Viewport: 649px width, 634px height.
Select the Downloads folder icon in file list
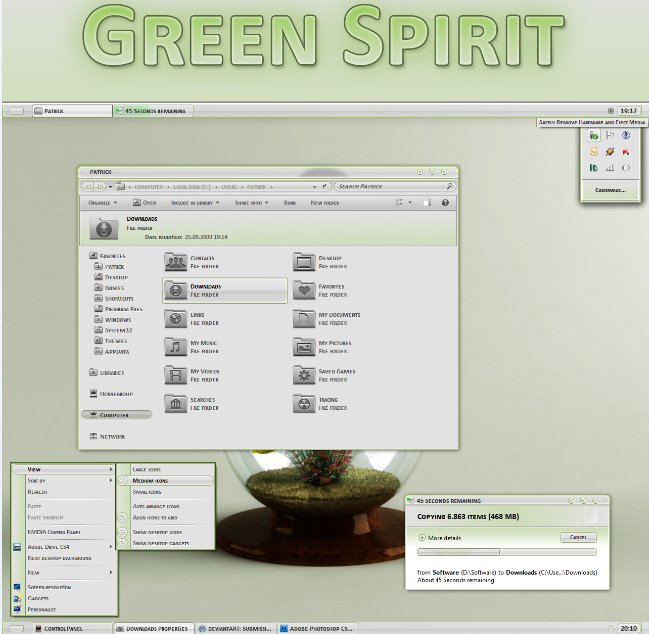[175, 290]
